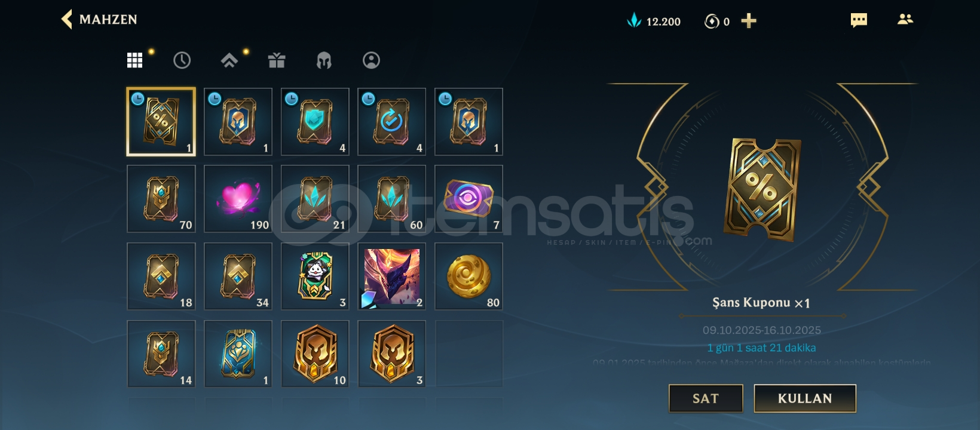This screenshot has height=430, width=980.
Task: Select the gold helmet emblem with 10
Action: pos(315,354)
